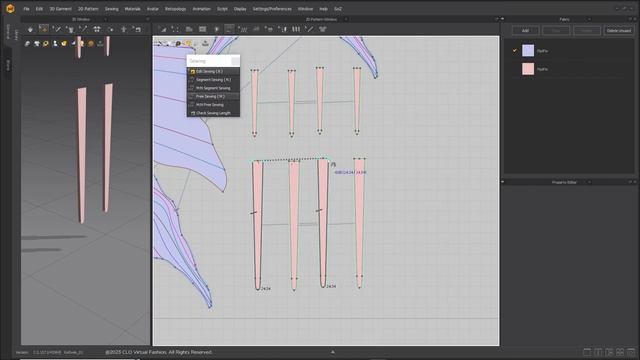The width and height of the screenshot is (640, 360).
Task: Click the rectangle pattern icon in 2D toolbar
Action: coord(202,29)
